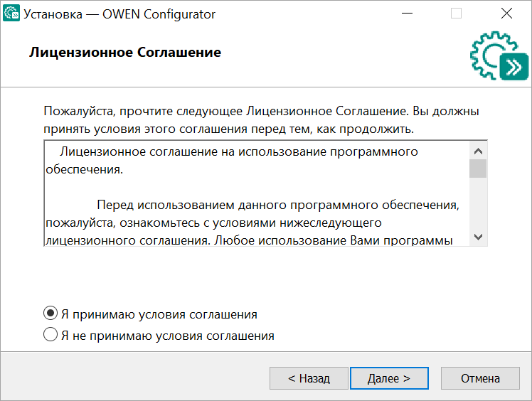Click the OWEN Configurator title bar icon

pos(11,14)
